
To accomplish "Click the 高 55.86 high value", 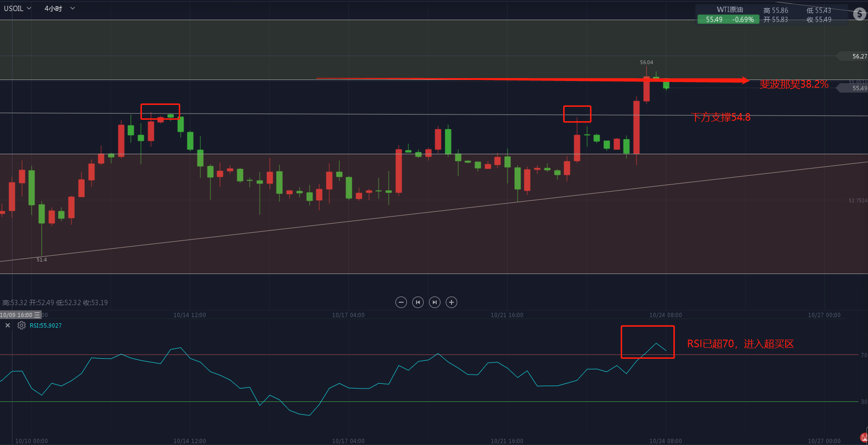I will click(x=775, y=11).
